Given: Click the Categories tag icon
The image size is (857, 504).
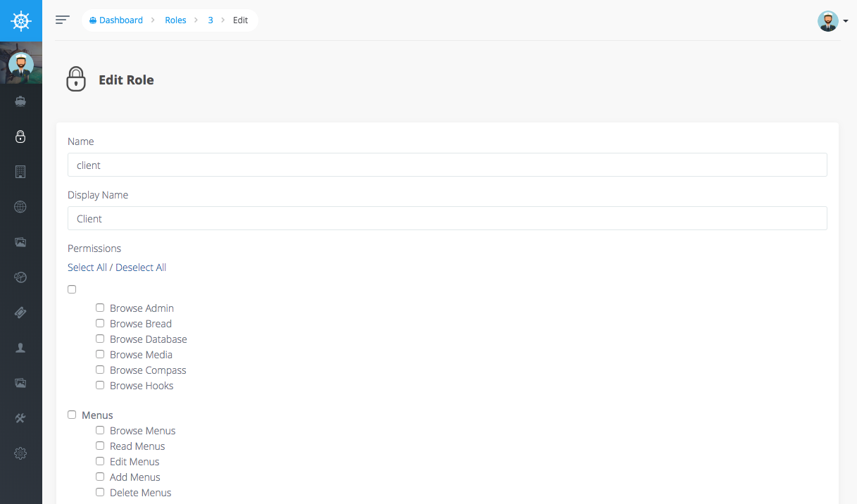Looking at the screenshot, I should point(21,312).
